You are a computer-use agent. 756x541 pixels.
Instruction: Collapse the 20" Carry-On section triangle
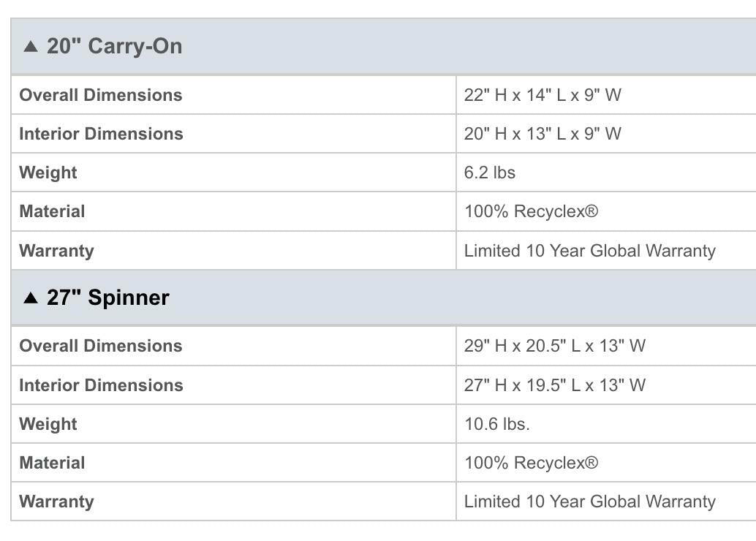point(31,46)
